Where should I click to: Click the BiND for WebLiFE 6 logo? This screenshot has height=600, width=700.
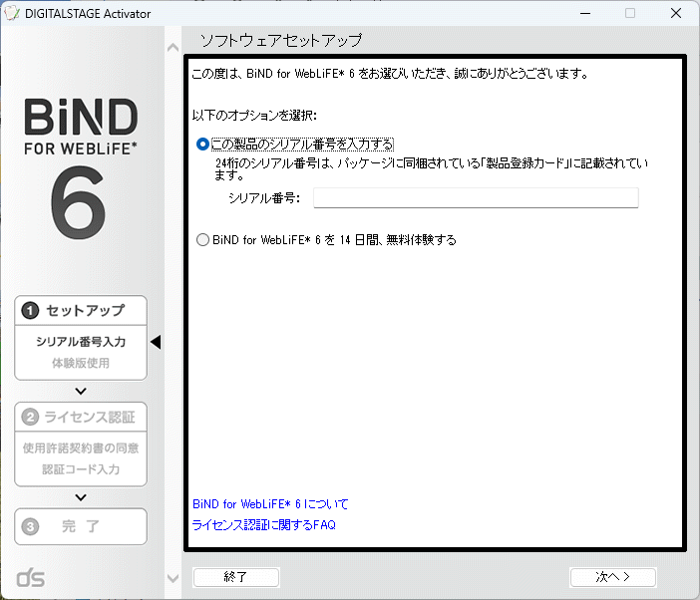81,168
